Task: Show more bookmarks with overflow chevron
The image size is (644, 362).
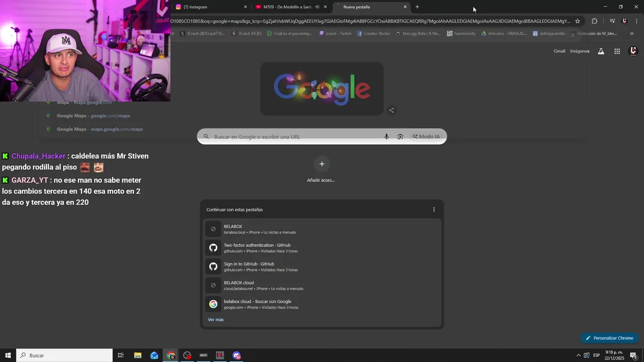Action: click(632, 34)
